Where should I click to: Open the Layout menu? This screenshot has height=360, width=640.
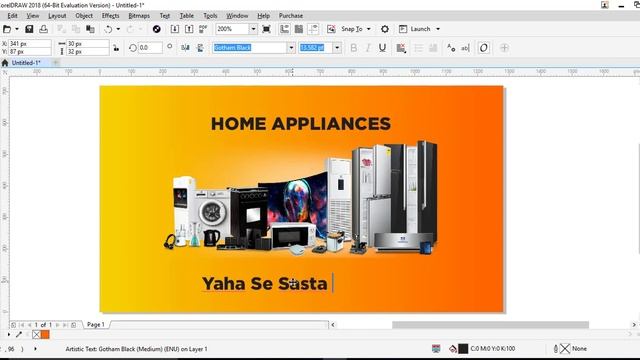[x=57, y=16]
